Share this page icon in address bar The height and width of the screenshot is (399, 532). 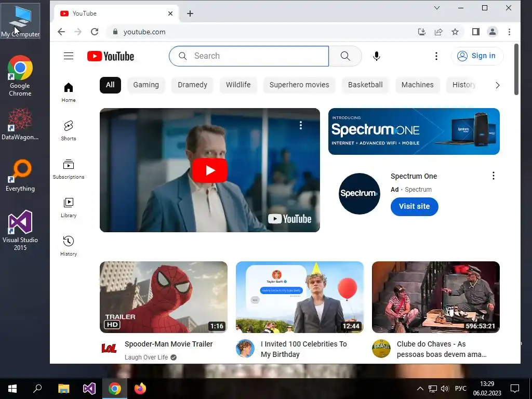pyautogui.click(x=438, y=32)
